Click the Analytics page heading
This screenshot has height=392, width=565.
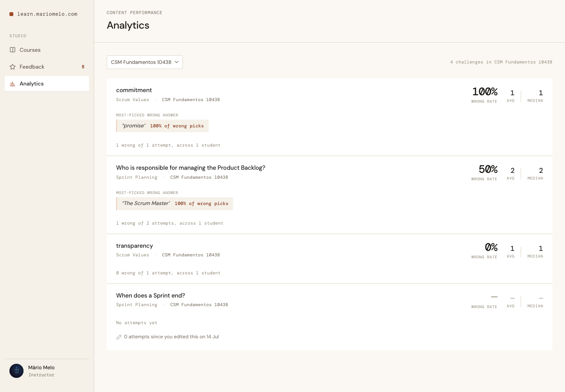point(128,25)
